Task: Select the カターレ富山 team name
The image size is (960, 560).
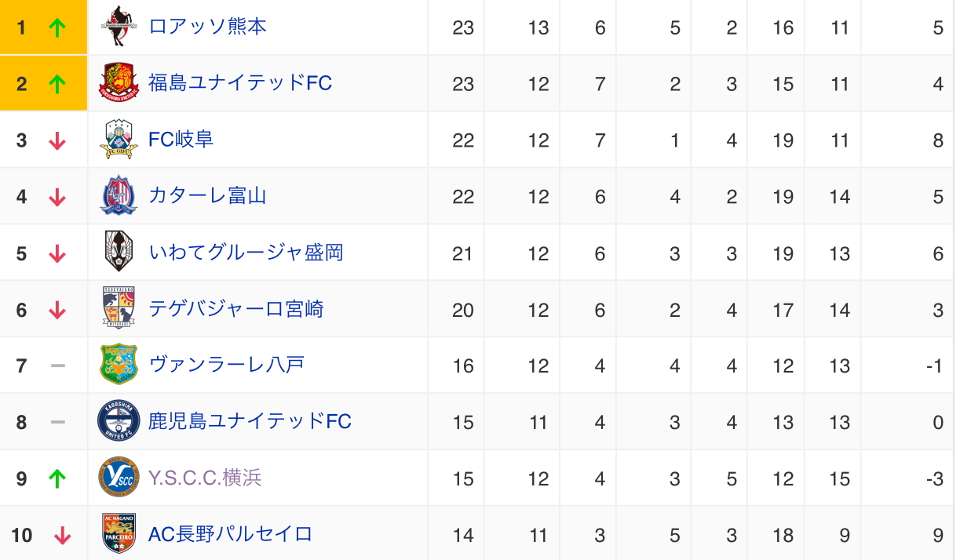Action: point(208,196)
